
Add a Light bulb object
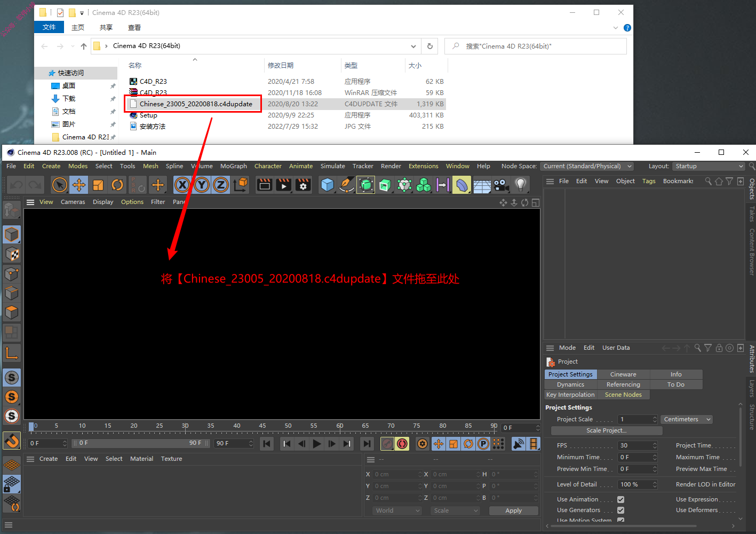click(x=520, y=185)
